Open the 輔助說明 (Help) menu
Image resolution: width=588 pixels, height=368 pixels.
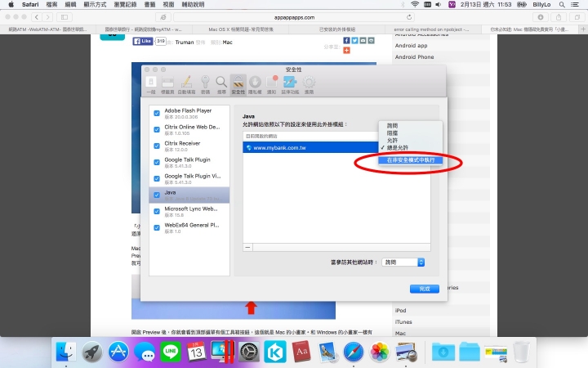tap(193, 5)
